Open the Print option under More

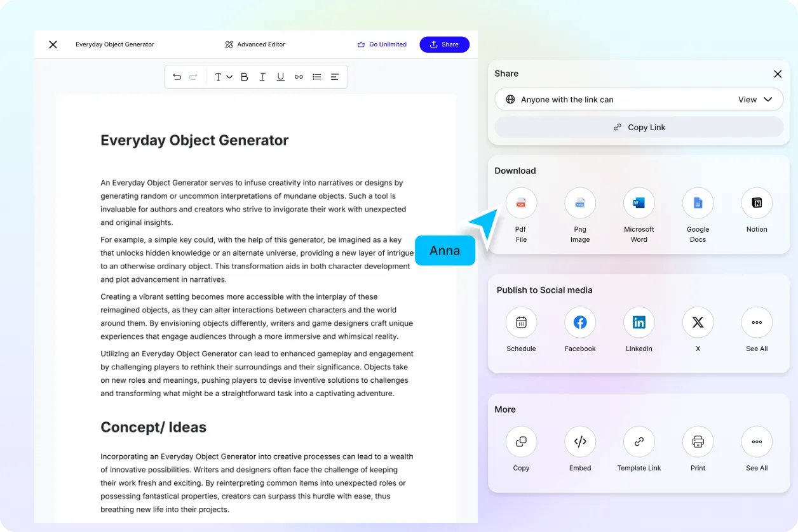point(698,441)
